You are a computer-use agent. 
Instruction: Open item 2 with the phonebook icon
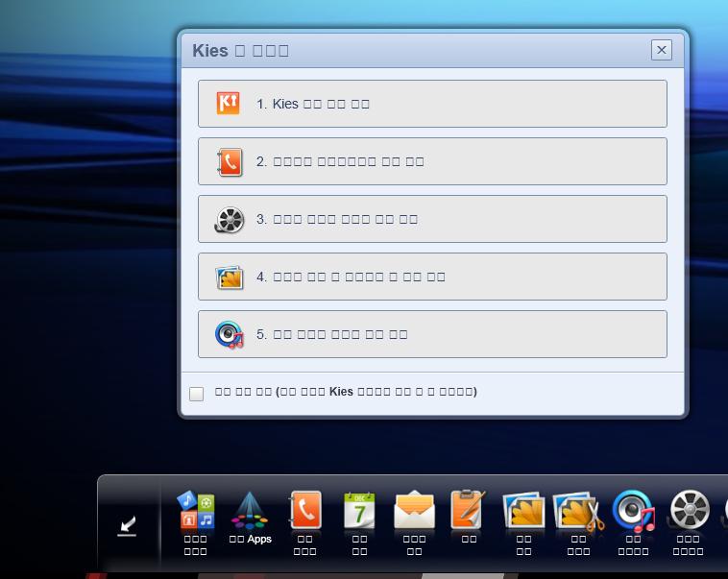tap(432, 161)
